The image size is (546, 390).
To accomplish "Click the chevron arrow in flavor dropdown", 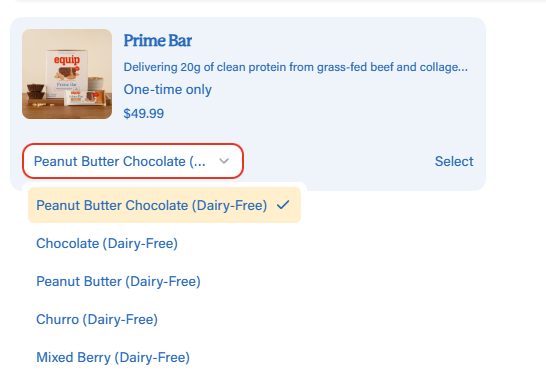I will (x=224, y=161).
